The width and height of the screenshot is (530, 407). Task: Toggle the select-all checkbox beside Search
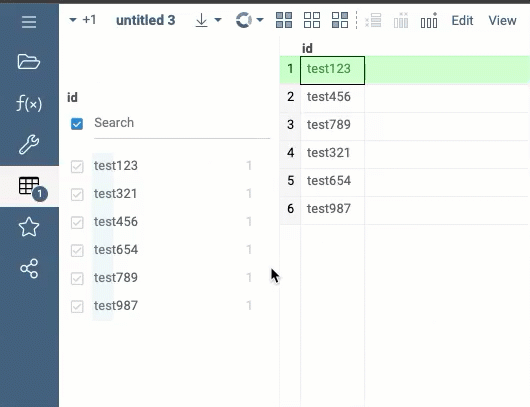[x=77, y=124]
